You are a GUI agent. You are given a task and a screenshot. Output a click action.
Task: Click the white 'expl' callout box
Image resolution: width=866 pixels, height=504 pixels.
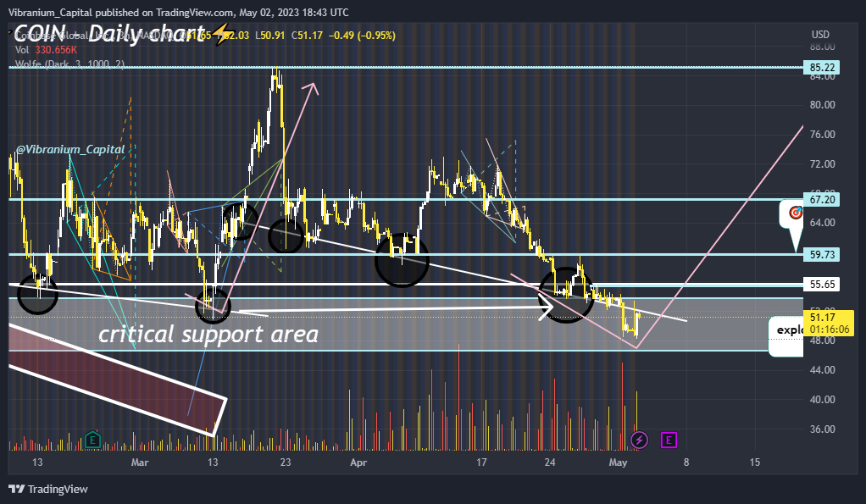tap(786, 336)
